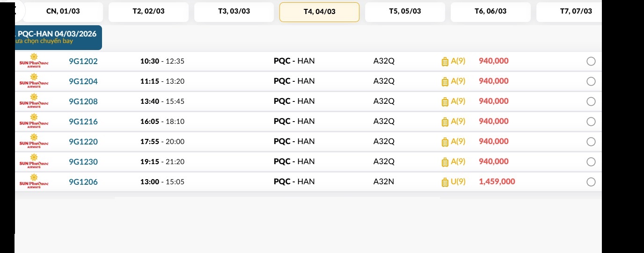The height and width of the screenshot is (253, 644).
Task: Click the luggage icon for flight 9G1202
Action: click(x=445, y=62)
